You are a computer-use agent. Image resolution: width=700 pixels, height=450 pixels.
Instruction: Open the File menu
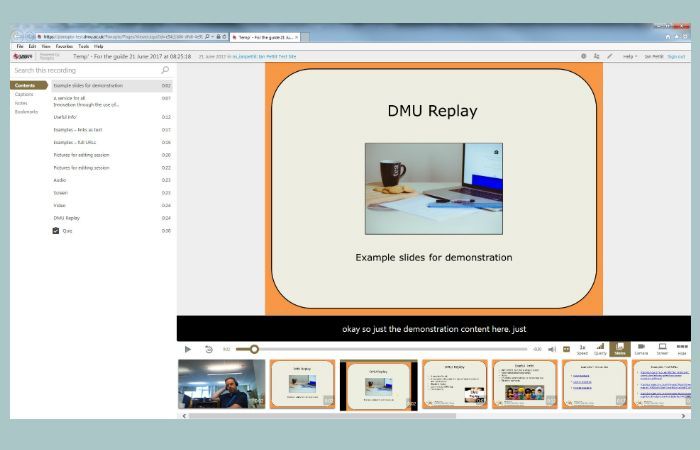(x=20, y=46)
